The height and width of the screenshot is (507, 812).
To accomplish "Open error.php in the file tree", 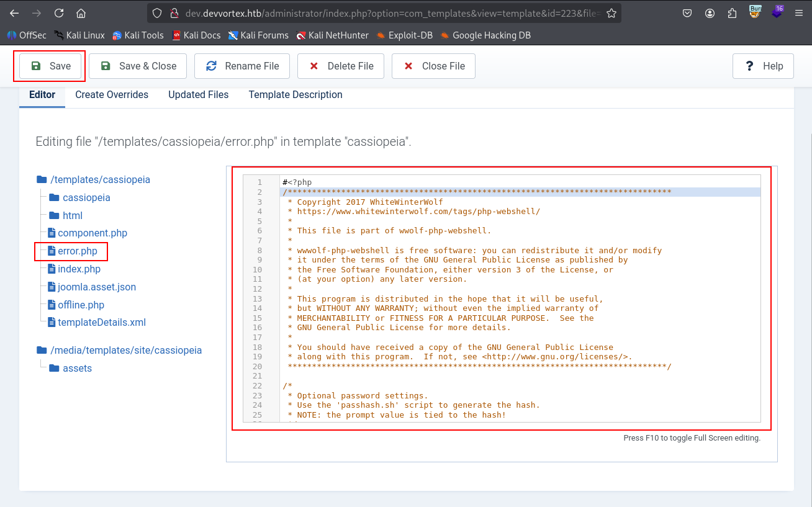I will pos(73,251).
